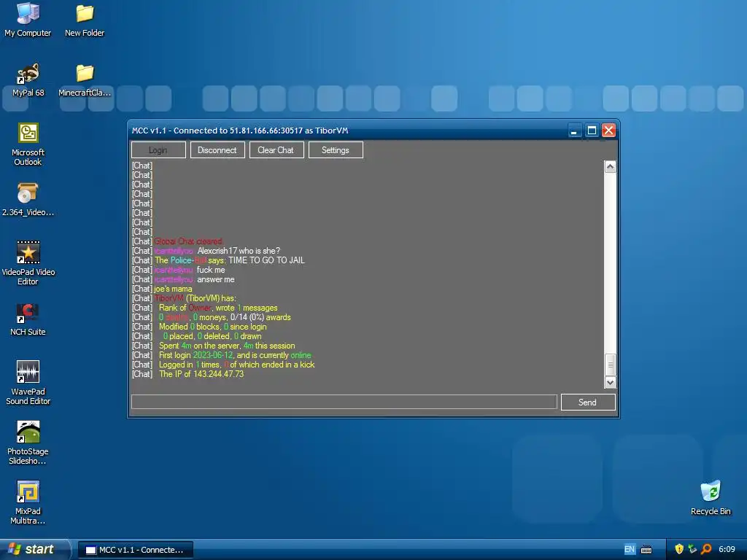Open NCH Suite desktop shortcut
The width and height of the screenshot is (747, 560).
click(x=28, y=319)
